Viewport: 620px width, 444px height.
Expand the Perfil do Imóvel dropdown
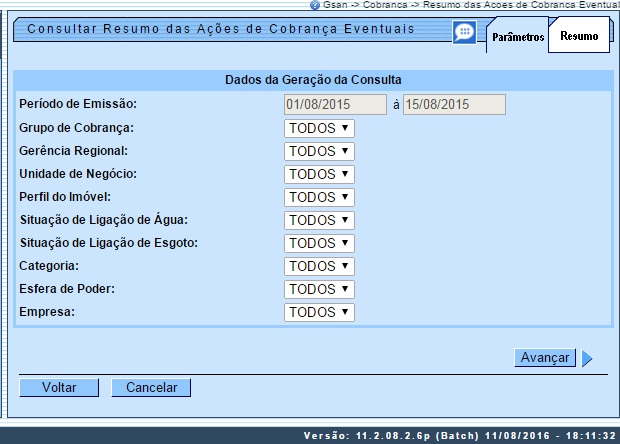[x=319, y=197]
